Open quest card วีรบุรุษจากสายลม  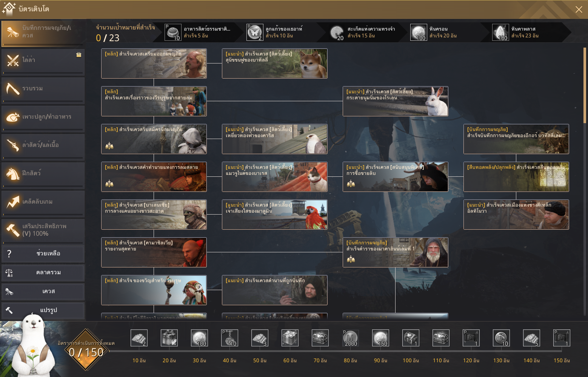154,101
